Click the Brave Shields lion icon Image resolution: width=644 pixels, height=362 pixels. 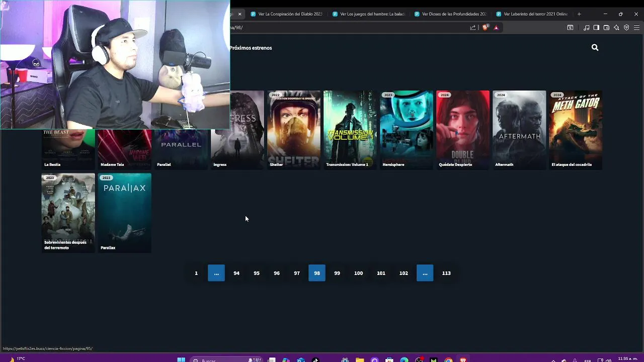coord(485,28)
